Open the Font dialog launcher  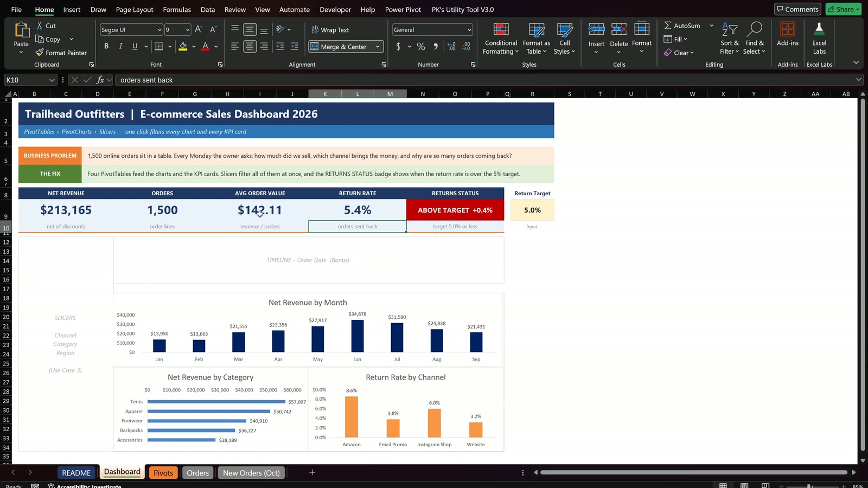tap(220, 65)
